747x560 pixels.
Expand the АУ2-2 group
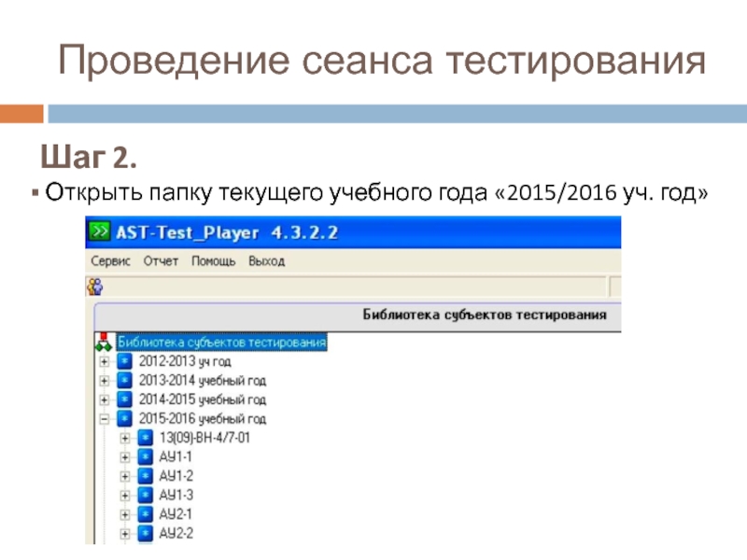tap(125, 534)
